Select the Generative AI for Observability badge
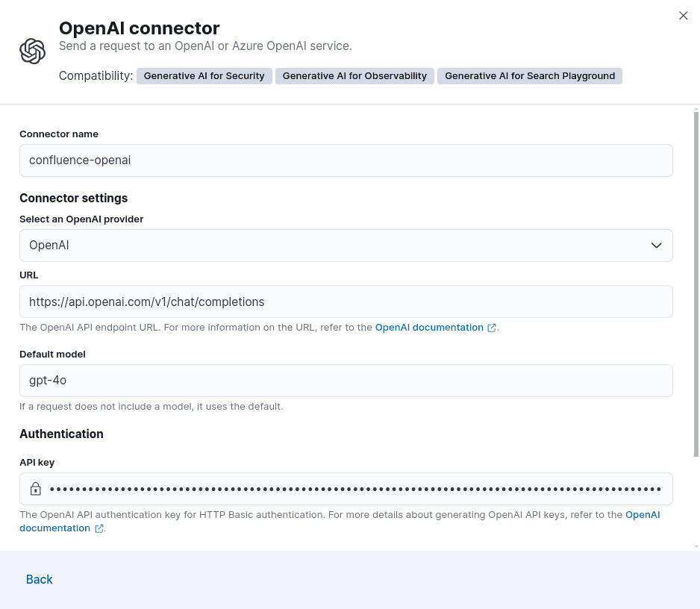The image size is (700, 609). tap(354, 75)
